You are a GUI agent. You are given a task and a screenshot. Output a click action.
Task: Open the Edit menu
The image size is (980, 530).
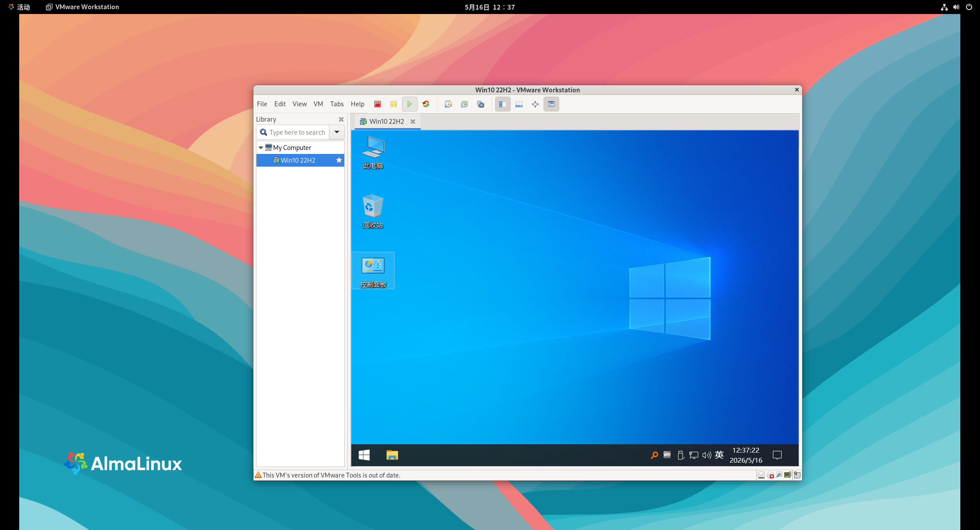280,104
